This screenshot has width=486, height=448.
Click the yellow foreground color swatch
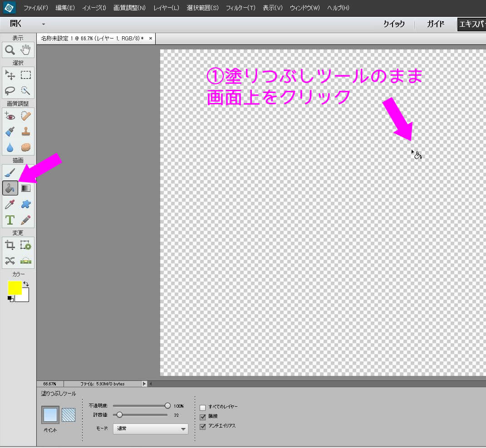point(15,288)
